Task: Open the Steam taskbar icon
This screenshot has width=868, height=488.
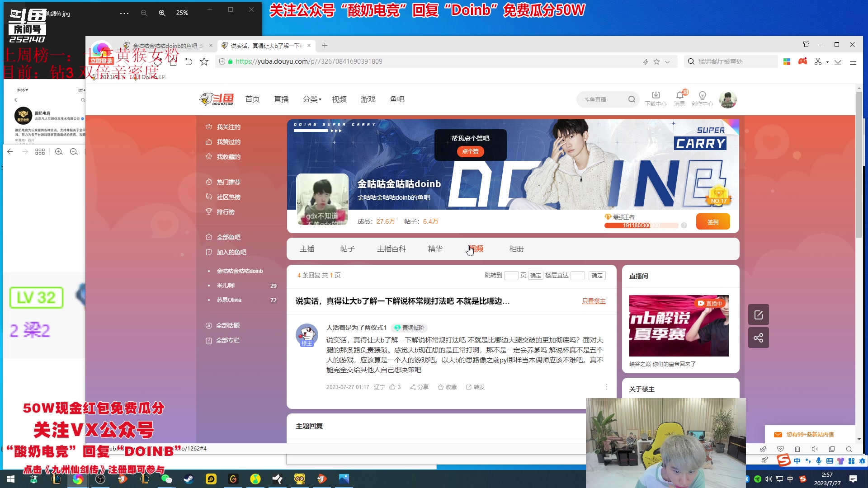Action: 189,479
